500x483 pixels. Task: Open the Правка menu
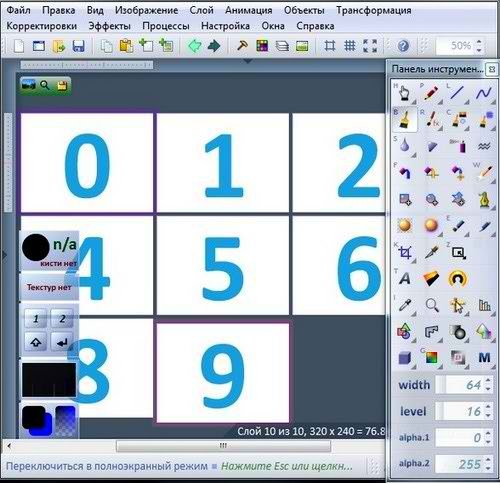pos(58,10)
